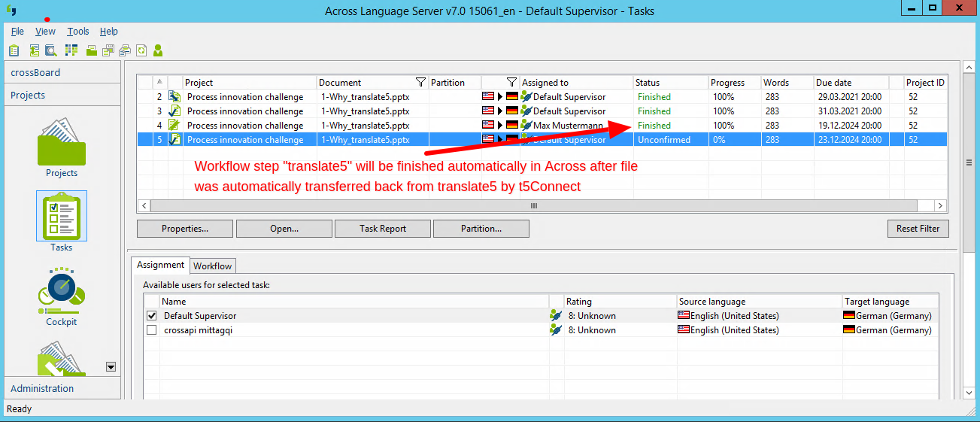Click the user icon beside Max Mustermann

tap(526, 125)
